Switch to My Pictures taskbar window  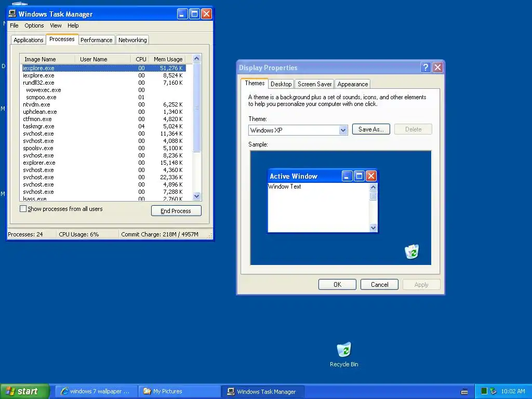click(179, 391)
